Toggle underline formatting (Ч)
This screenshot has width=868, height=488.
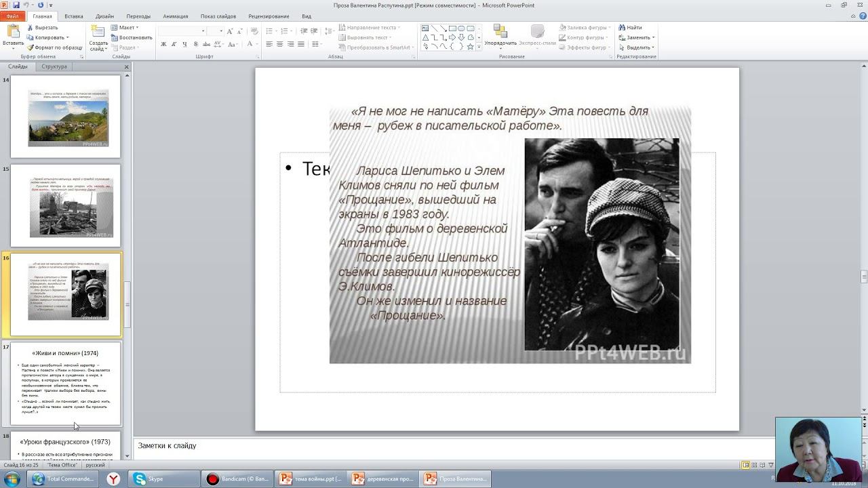184,44
